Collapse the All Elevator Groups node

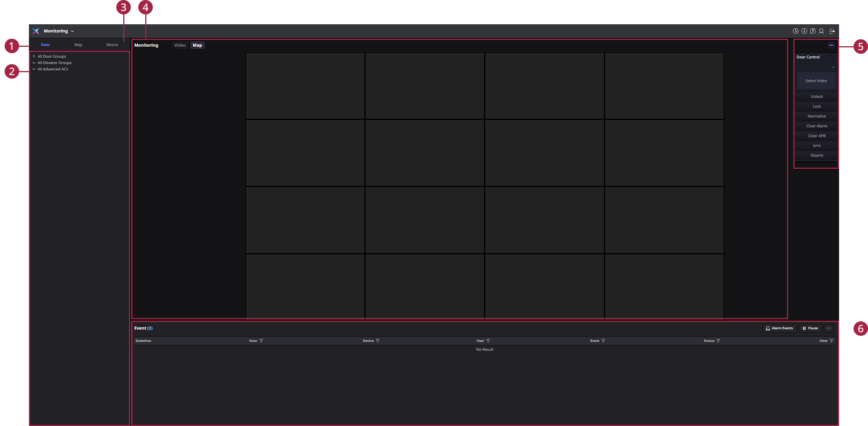point(34,63)
